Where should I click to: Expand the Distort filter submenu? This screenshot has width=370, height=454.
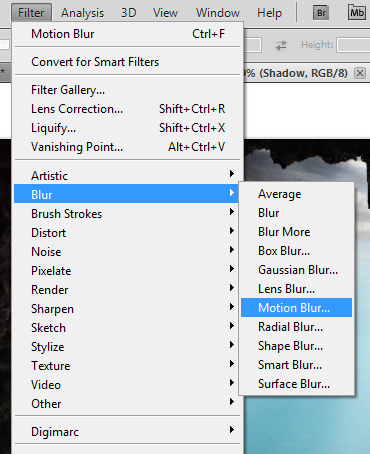click(x=126, y=232)
